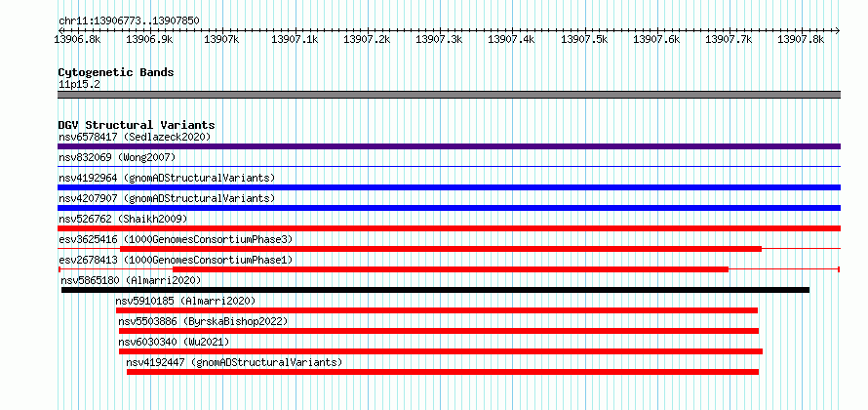The width and height of the screenshot is (868, 410).
Task: Open the esv3625416 1000Genomes Phase3 label
Action: pos(176,239)
